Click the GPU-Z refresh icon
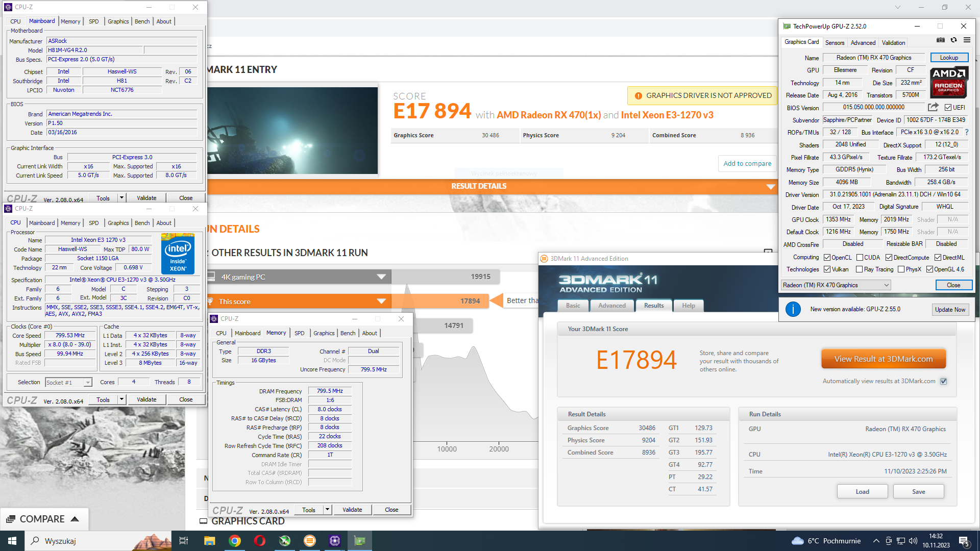 tap(953, 40)
